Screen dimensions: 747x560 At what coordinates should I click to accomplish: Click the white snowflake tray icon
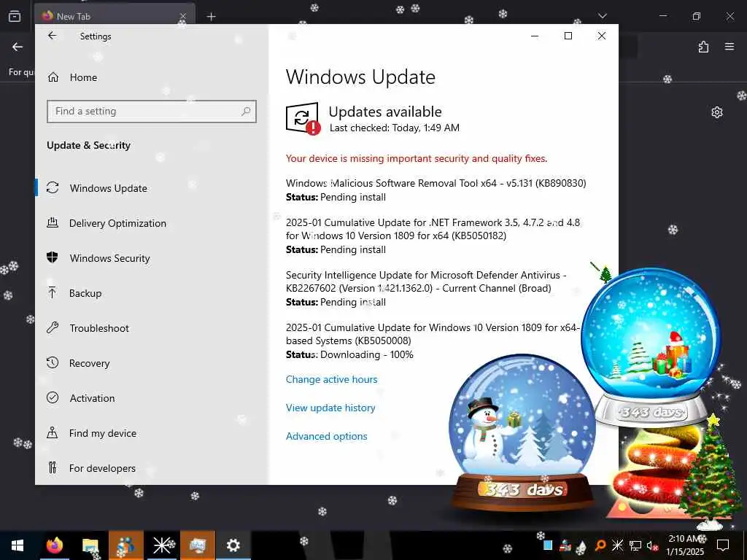[617, 545]
